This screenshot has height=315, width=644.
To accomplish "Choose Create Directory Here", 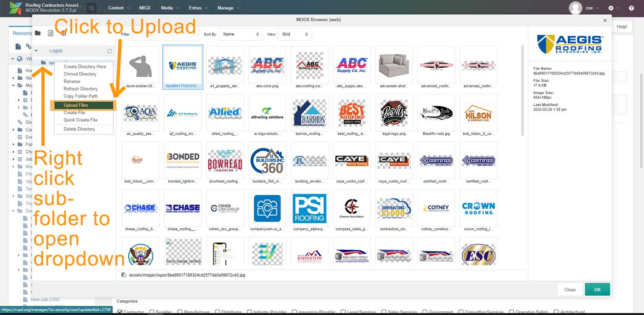I will 84,67.
